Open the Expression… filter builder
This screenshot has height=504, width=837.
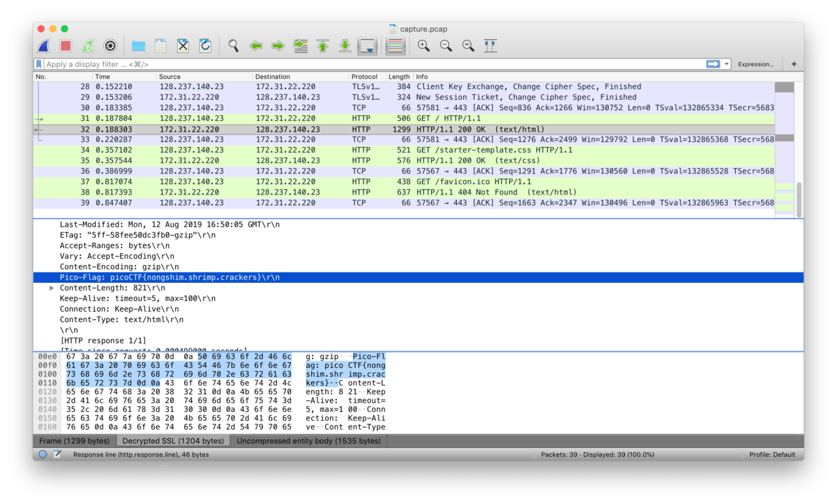[x=756, y=64]
